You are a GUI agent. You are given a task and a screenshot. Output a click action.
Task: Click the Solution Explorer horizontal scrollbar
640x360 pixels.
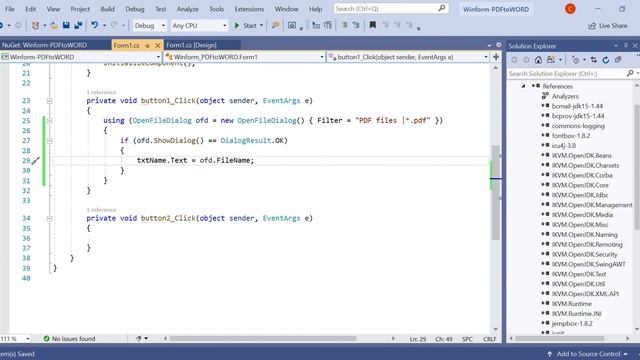(560, 338)
